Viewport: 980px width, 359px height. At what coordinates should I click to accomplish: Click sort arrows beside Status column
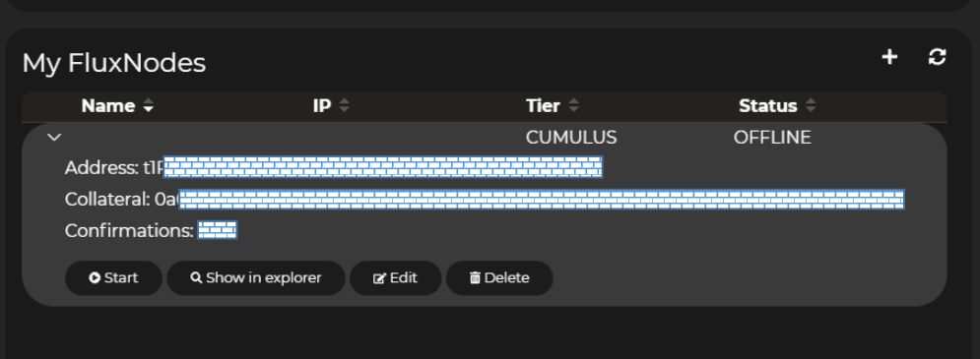tap(811, 106)
